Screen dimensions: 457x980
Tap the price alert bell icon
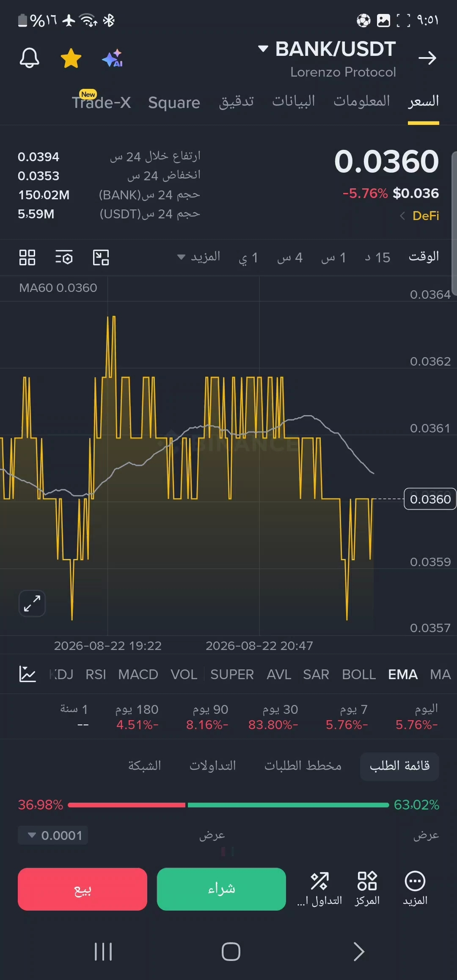tap(29, 58)
